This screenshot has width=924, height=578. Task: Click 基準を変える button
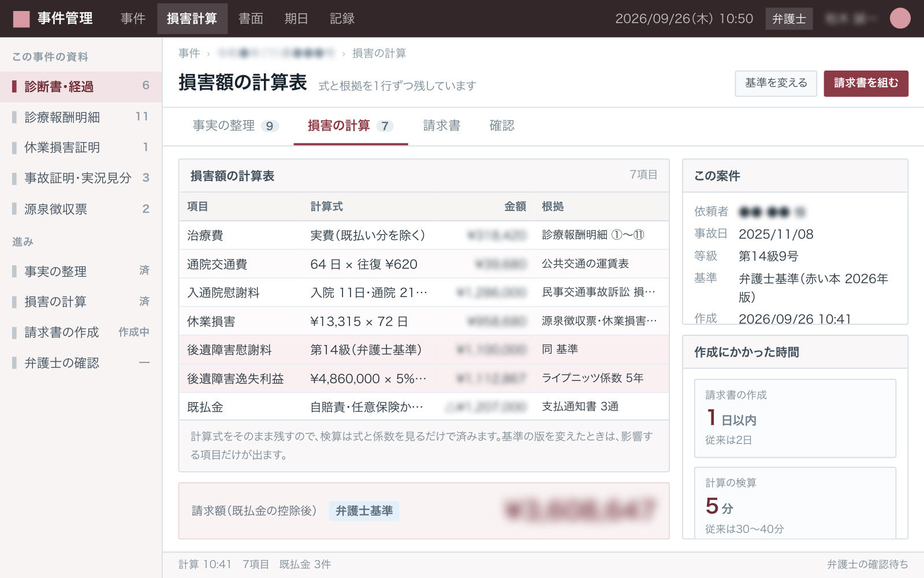coord(776,83)
